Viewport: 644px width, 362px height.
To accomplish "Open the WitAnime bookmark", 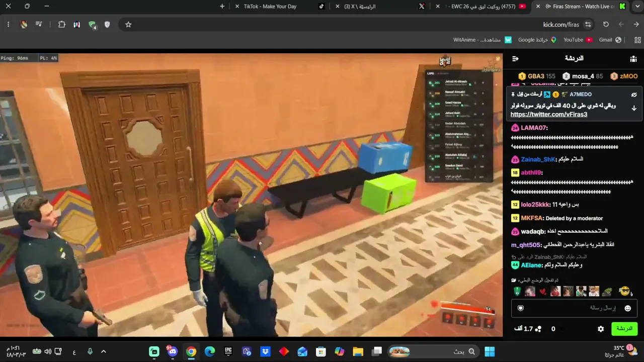I will click(482, 40).
